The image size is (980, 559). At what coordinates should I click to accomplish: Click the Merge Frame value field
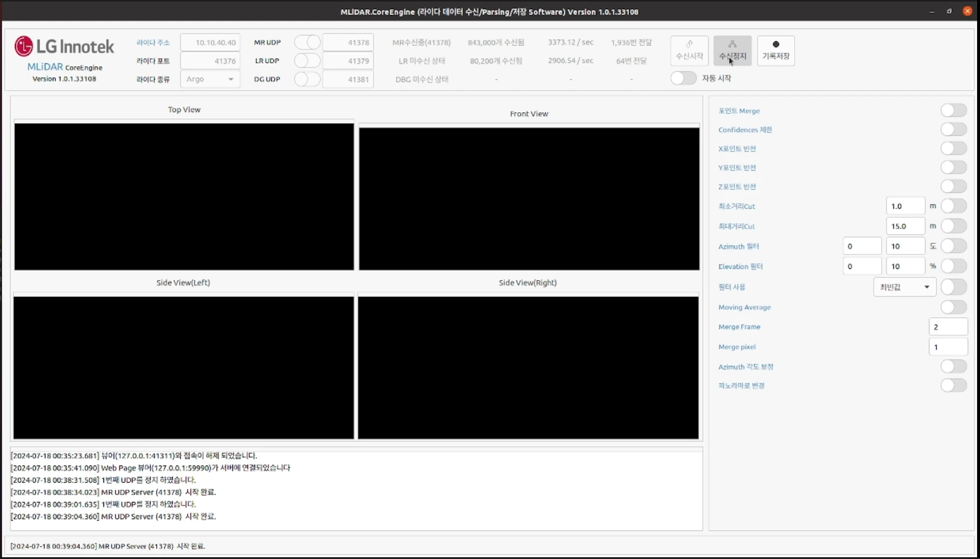948,327
